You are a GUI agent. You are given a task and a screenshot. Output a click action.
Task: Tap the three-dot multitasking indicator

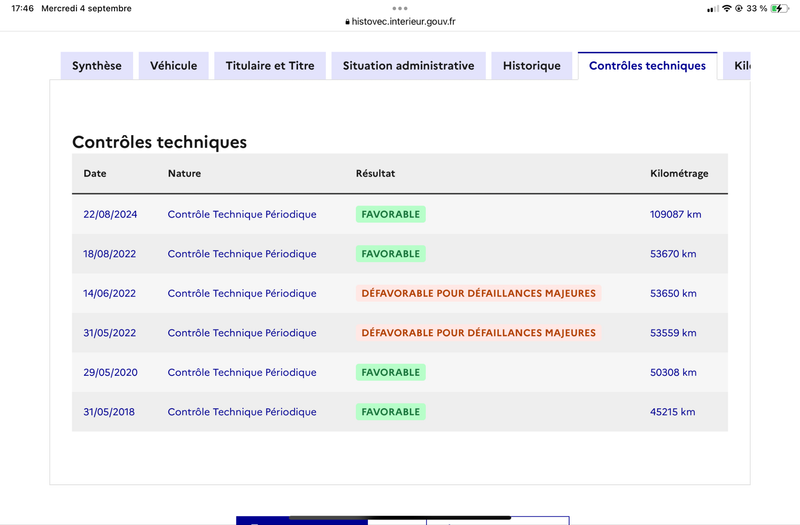[x=400, y=8]
